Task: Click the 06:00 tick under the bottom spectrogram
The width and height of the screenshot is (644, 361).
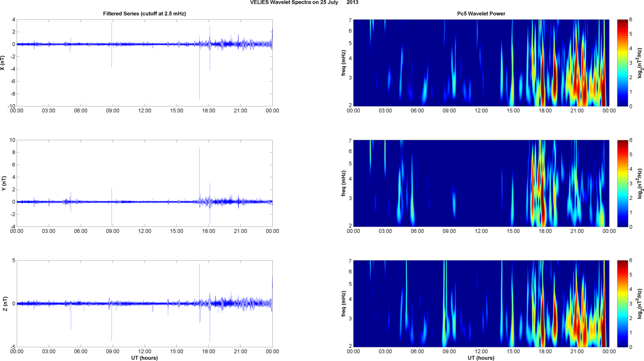Action: tap(417, 352)
